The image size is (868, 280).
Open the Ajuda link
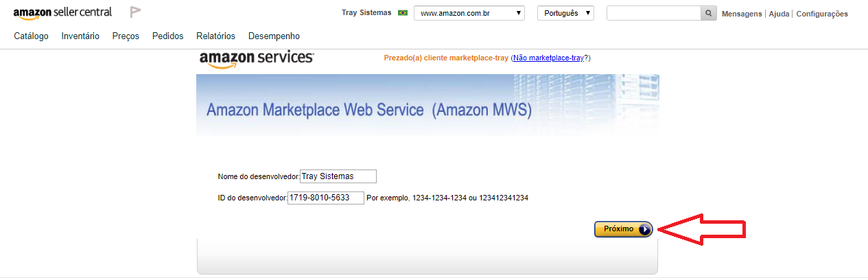point(779,14)
